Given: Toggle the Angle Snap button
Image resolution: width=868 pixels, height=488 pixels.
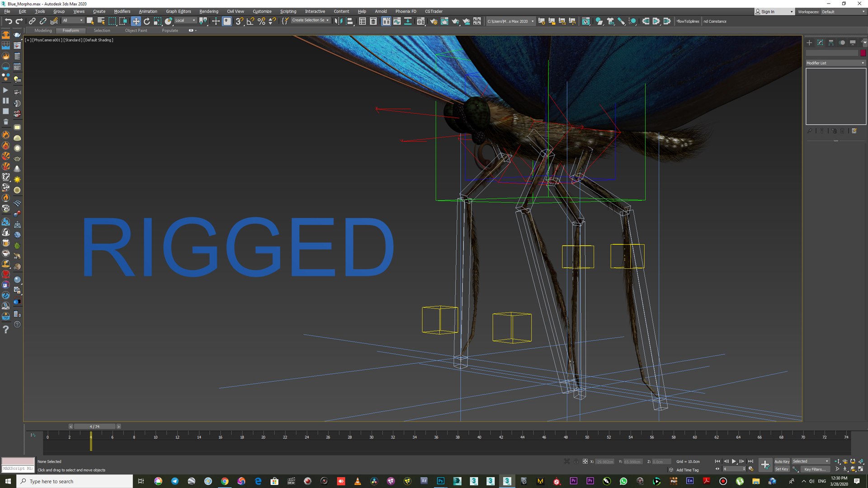Looking at the screenshot, I should click(250, 21).
